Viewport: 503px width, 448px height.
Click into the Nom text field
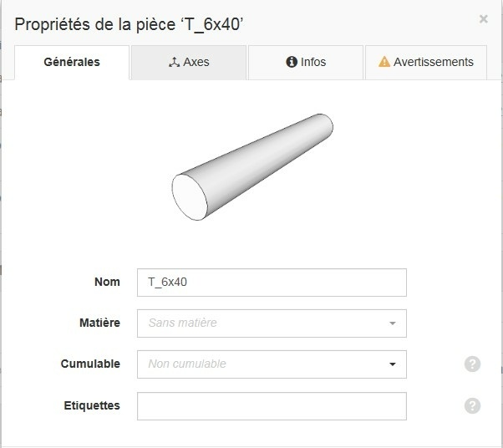pyautogui.click(x=272, y=283)
